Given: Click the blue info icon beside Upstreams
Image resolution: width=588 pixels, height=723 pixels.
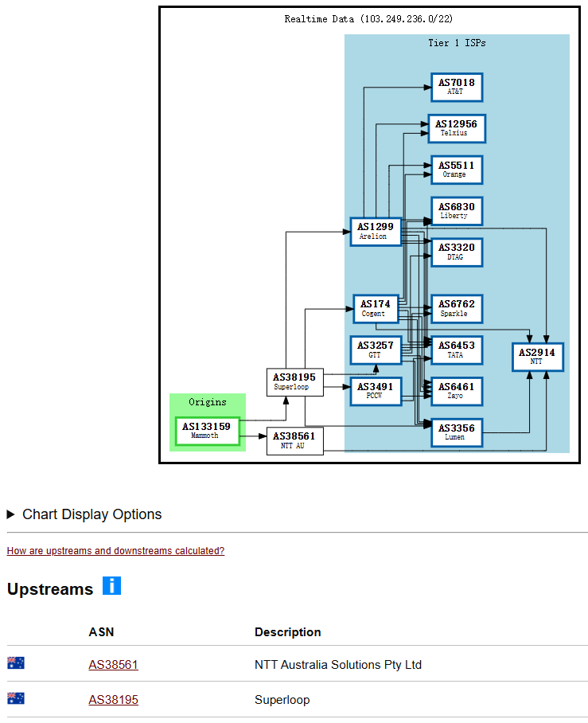Looking at the screenshot, I should click(111, 585).
